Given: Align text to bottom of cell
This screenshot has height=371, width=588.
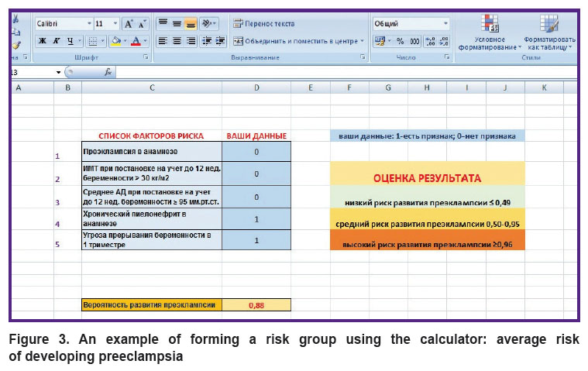Looking at the screenshot, I should click(191, 23).
